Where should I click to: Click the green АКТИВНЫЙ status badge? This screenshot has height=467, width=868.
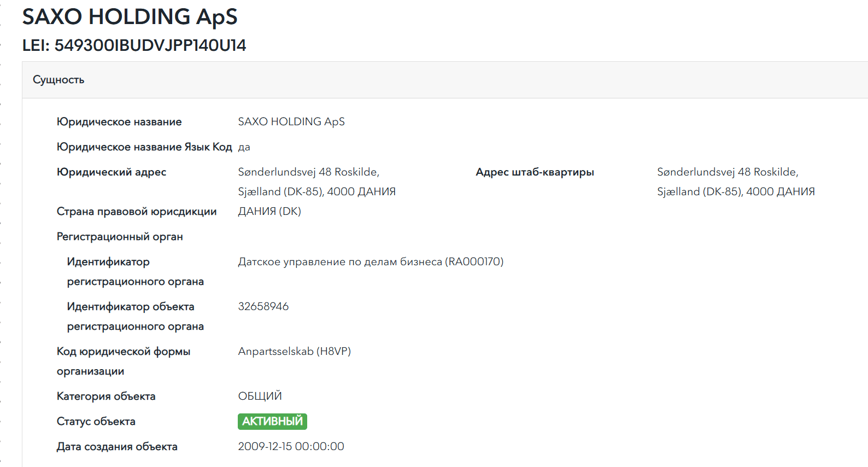pos(272,422)
